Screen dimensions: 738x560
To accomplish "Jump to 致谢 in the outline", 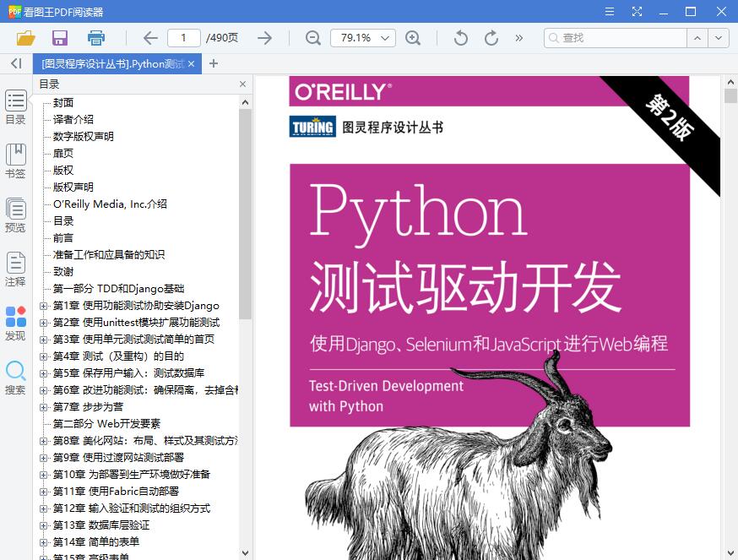I will tap(63, 272).
